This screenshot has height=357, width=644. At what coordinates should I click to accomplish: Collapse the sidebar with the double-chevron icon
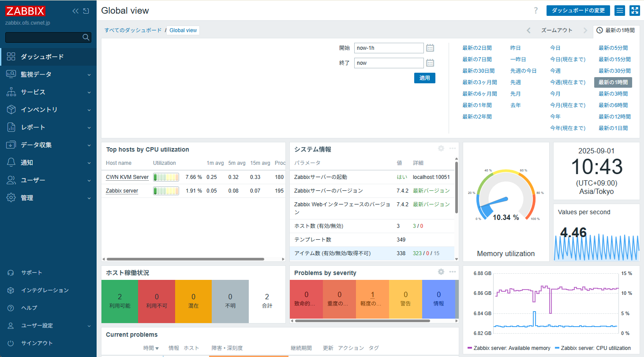75,11
